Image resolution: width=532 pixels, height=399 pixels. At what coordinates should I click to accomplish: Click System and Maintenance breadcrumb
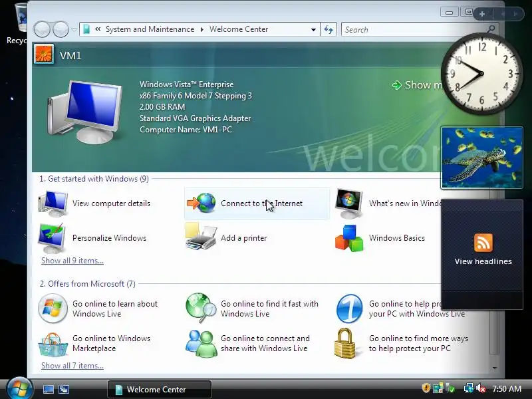point(150,29)
